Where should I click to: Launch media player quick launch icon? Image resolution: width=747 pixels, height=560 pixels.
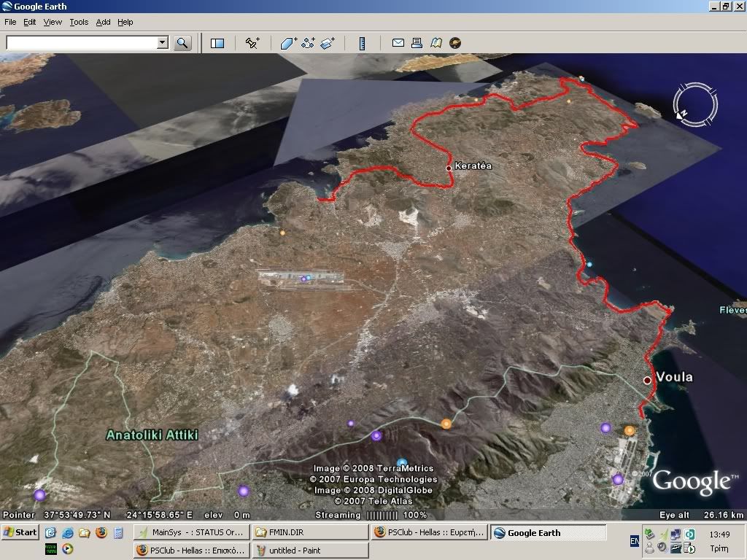click(x=68, y=548)
